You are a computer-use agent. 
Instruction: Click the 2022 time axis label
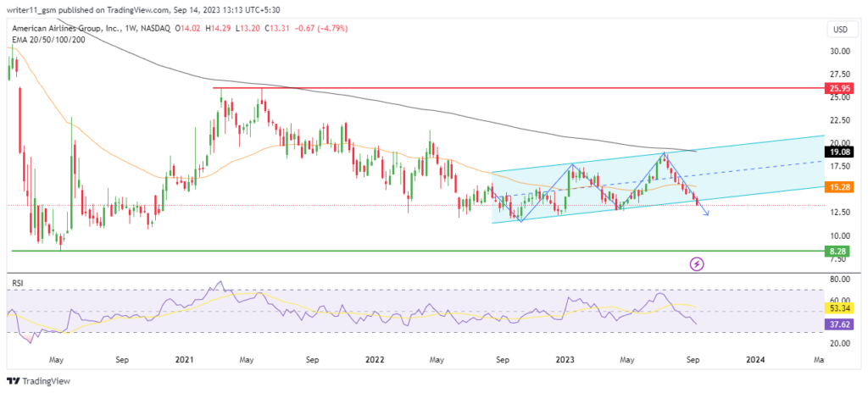point(375,360)
